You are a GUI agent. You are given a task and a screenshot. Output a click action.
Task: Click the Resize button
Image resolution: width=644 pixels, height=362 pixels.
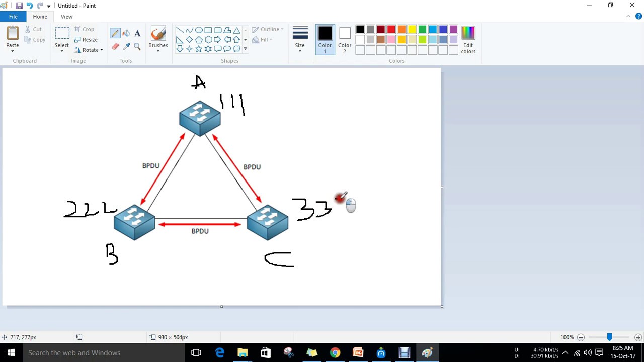[x=86, y=40]
